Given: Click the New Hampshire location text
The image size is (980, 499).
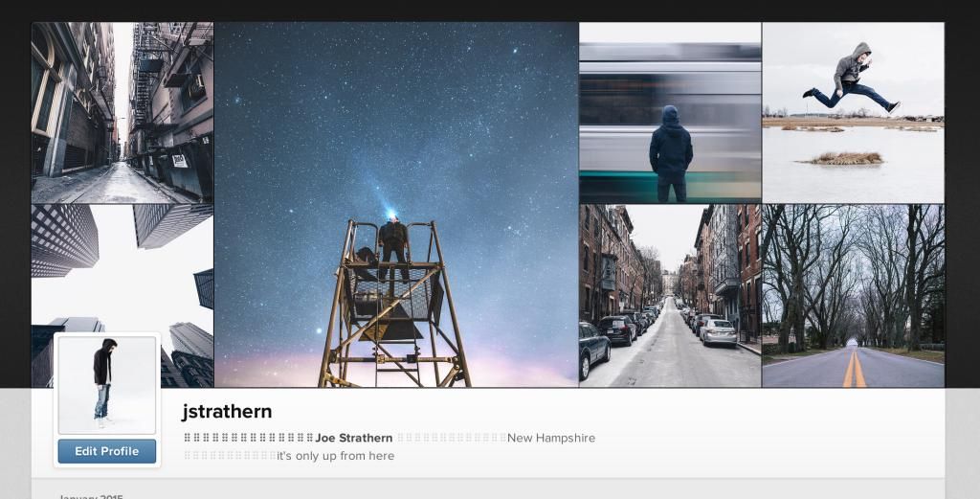Looking at the screenshot, I should pyautogui.click(x=551, y=438).
